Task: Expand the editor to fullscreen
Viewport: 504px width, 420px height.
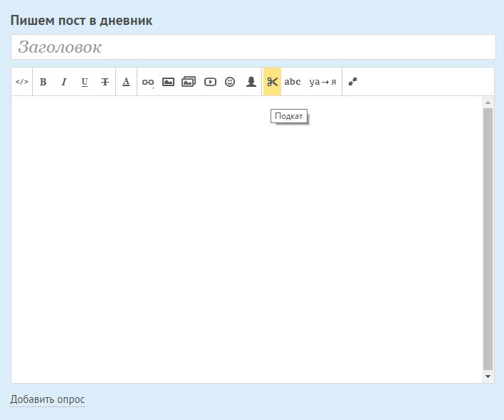Action: click(352, 82)
